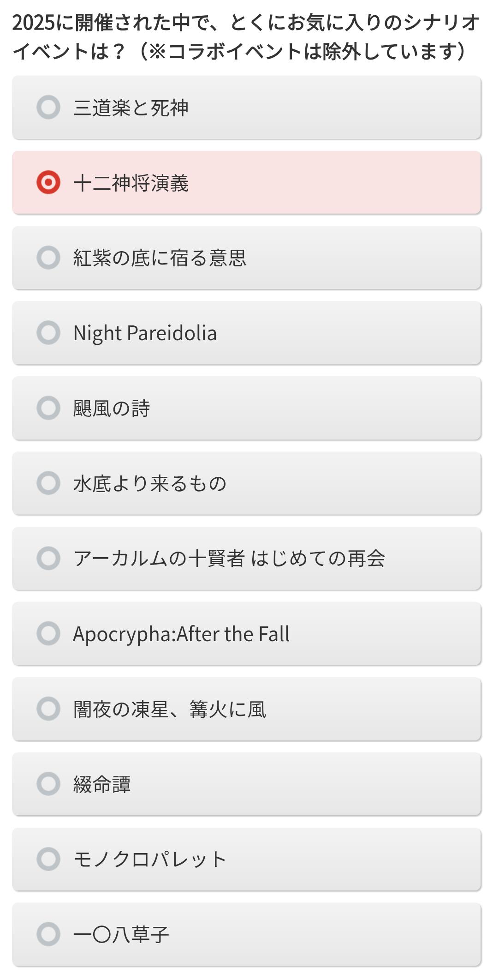Select the 綴命譚 radio button
This screenshot has height=980, width=493.
point(48,784)
